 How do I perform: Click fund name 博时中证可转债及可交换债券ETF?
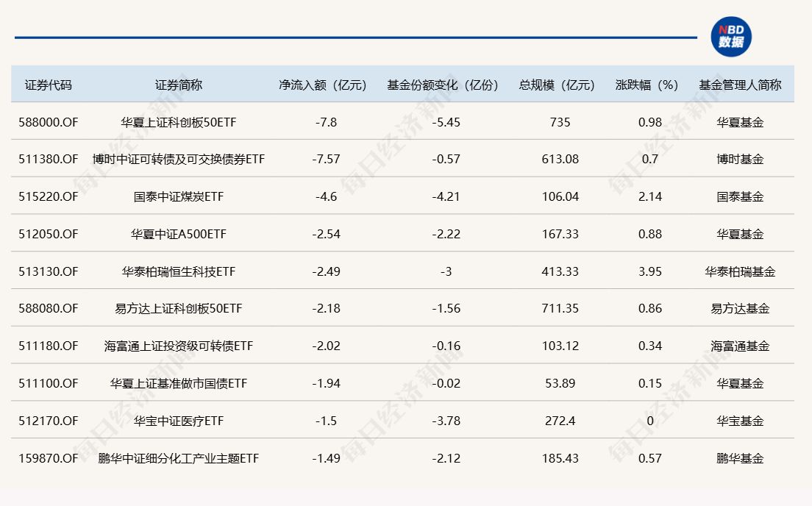pyautogui.click(x=179, y=159)
